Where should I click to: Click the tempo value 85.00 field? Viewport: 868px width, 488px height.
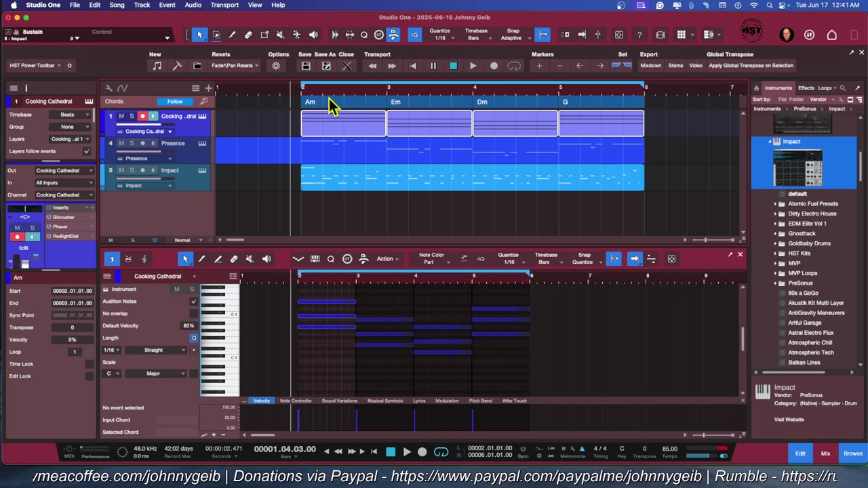pyautogui.click(x=669, y=449)
